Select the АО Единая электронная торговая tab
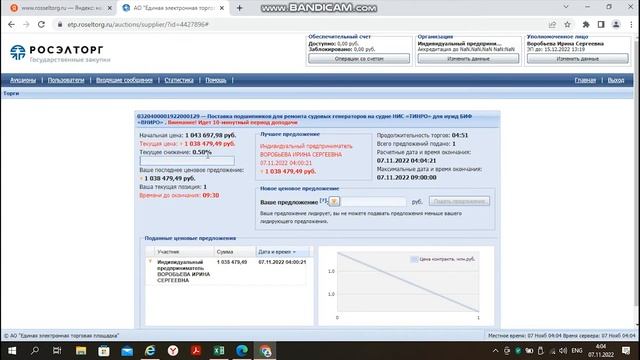 [x=173, y=8]
